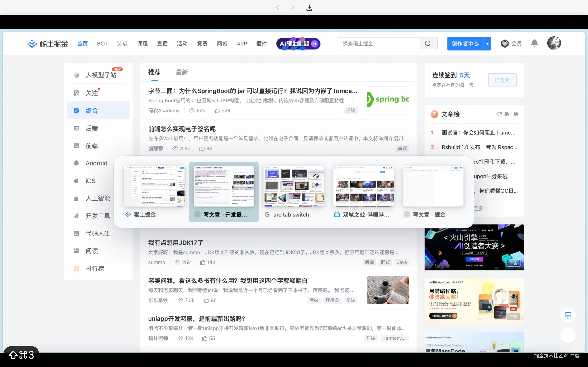Open the AI辅助刷题 banner button

[298, 44]
